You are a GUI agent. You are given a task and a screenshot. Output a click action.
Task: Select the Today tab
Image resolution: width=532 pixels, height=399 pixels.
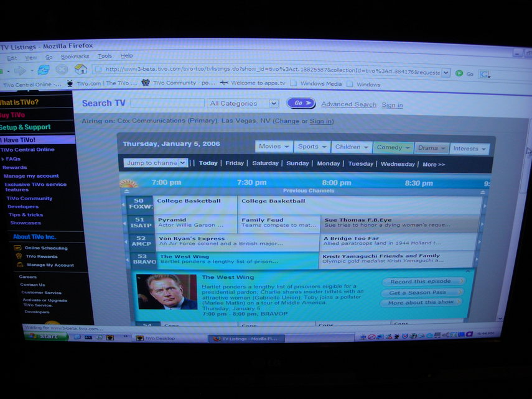point(208,163)
